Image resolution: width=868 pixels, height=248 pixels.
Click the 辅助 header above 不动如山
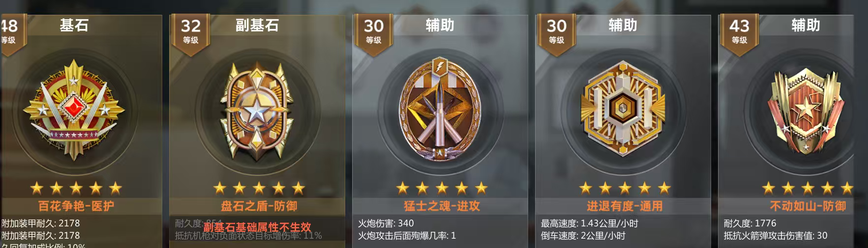[x=806, y=25]
